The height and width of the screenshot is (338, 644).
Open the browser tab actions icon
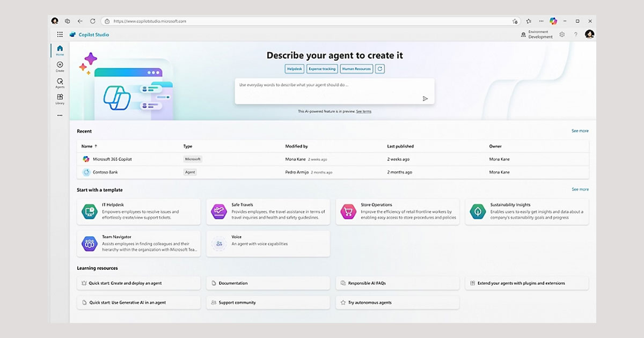pyautogui.click(x=68, y=21)
